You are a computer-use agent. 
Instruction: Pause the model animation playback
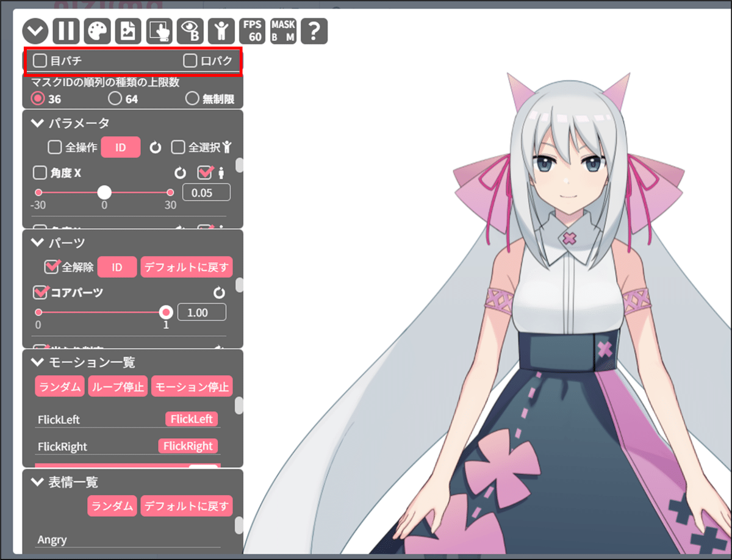(65, 31)
